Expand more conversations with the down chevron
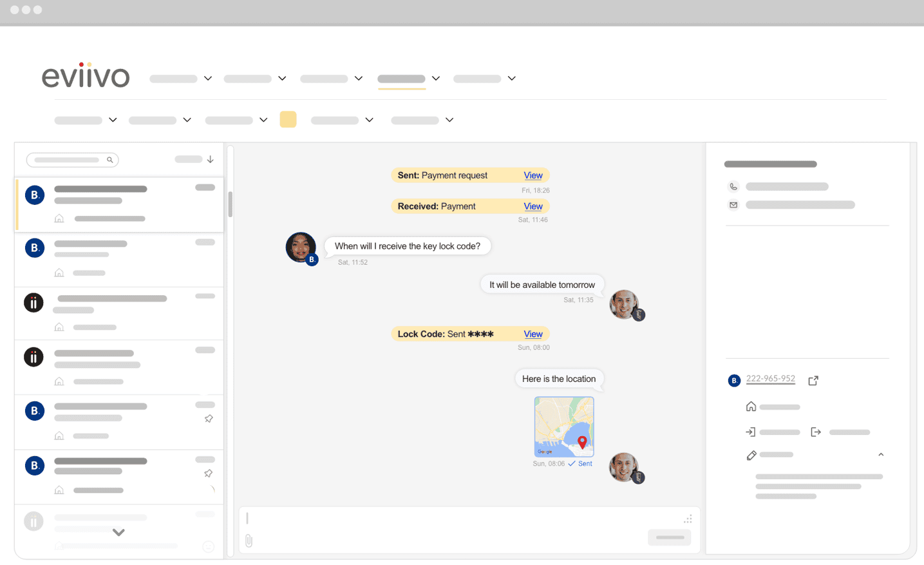Screen dimensions: 924x565 pyautogui.click(x=118, y=532)
